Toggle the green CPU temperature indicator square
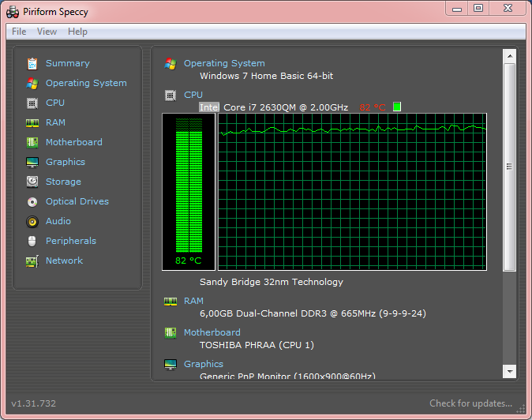The width and height of the screenshot is (532, 420). (397, 107)
